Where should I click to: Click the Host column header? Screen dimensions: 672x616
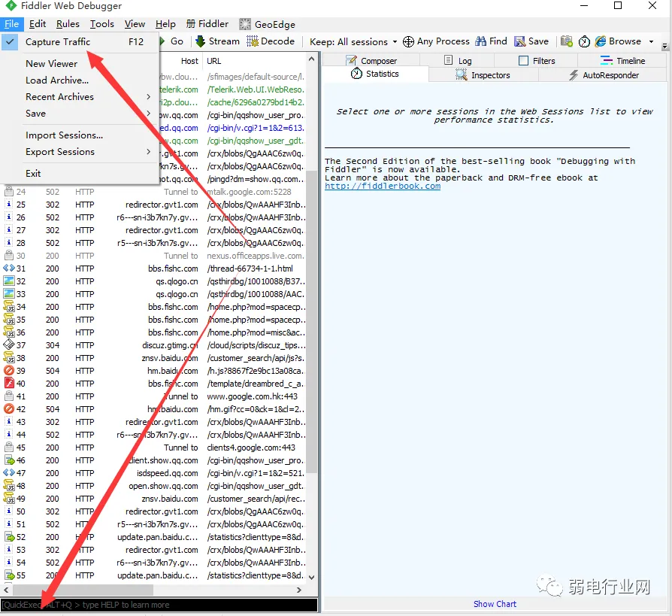[x=189, y=61]
